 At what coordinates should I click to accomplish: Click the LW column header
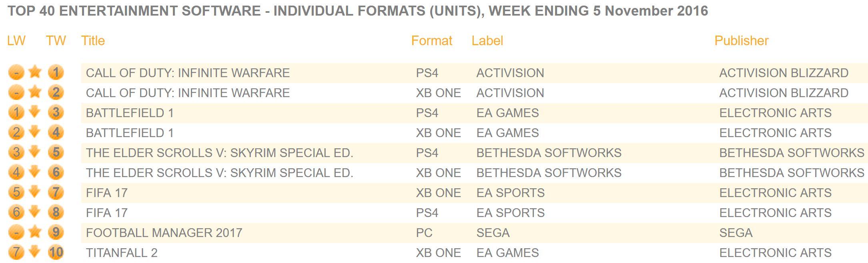pyautogui.click(x=16, y=41)
